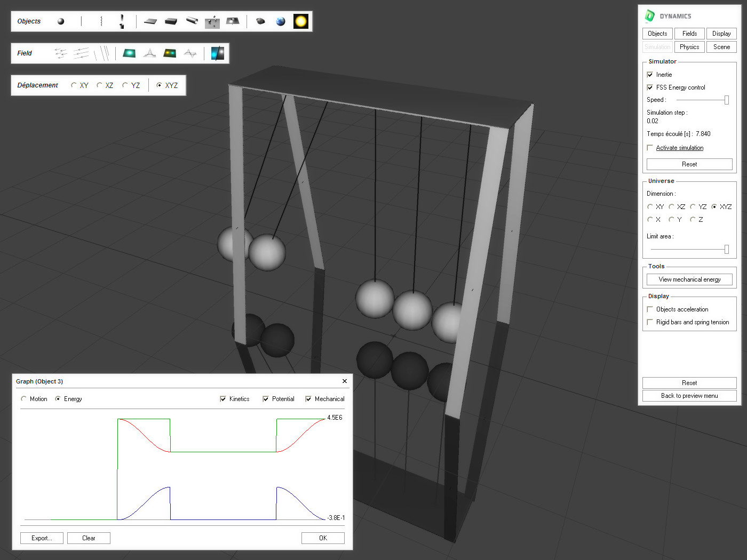This screenshot has height=560, width=747.
Task: Disable FSS Energy control
Action: pos(649,87)
